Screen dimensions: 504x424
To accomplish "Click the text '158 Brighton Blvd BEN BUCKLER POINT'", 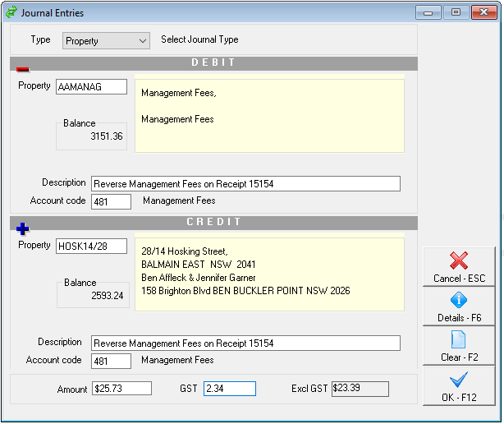I will coord(222,291).
